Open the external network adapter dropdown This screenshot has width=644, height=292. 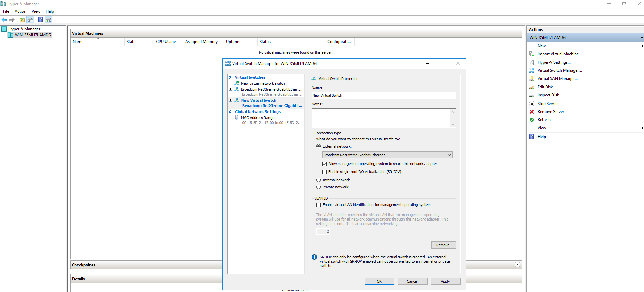point(387,155)
